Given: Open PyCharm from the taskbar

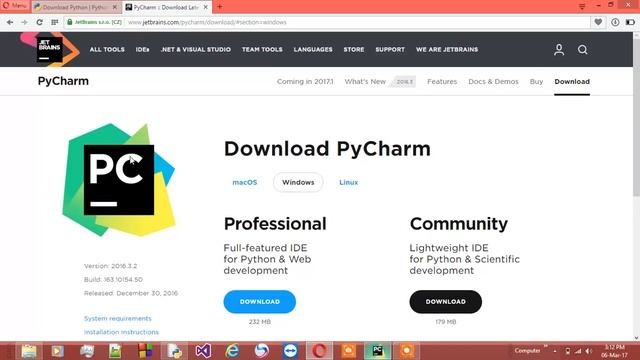Looking at the screenshot, I should (x=378, y=351).
